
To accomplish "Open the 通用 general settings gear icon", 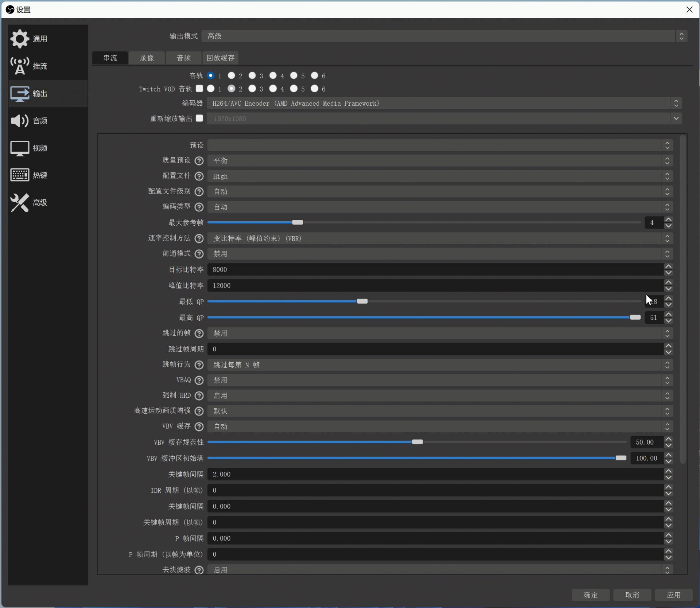I will (x=20, y=39).
